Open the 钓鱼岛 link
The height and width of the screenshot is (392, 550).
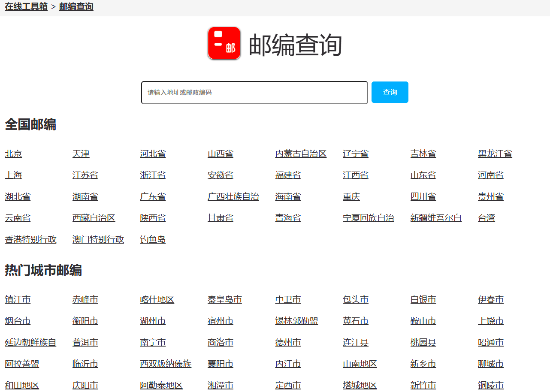pos(153,239)
